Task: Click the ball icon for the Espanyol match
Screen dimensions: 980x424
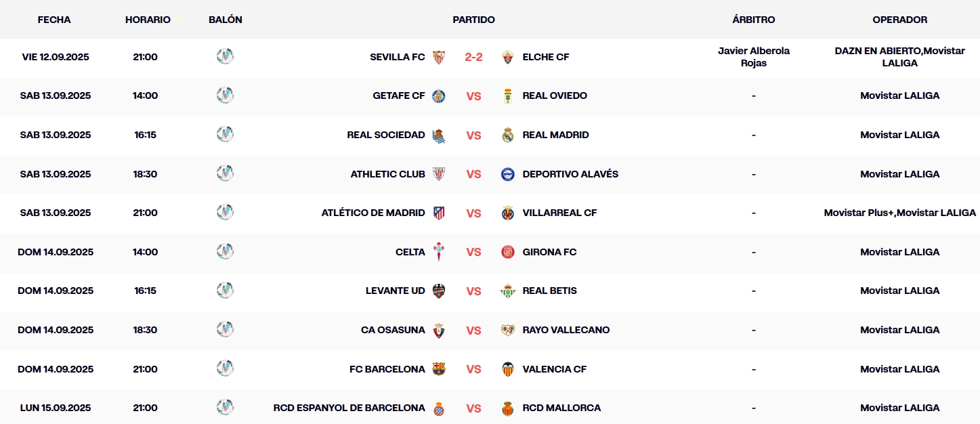Action: tap(225, 408)
